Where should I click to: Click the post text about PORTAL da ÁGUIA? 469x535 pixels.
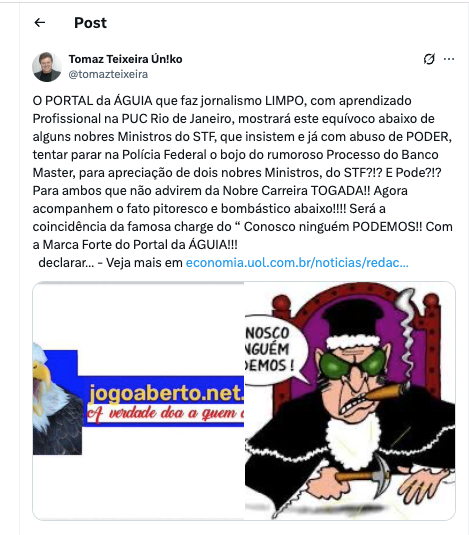coord(242,173)
